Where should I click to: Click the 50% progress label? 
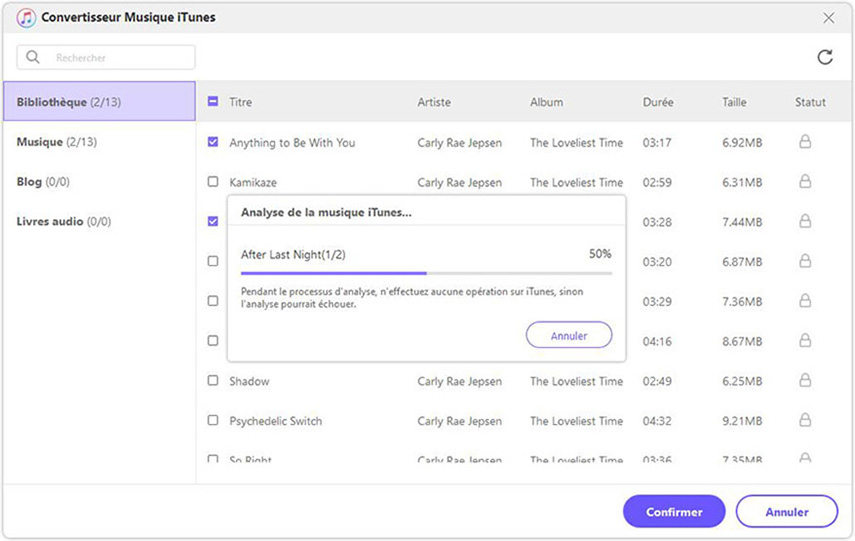point(600,254)
